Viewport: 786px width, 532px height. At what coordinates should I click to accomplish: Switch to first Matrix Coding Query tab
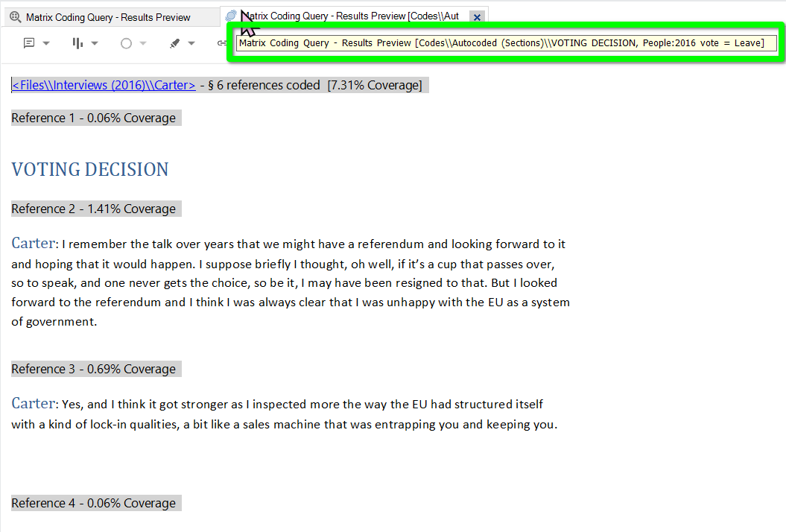pos(108,17)
